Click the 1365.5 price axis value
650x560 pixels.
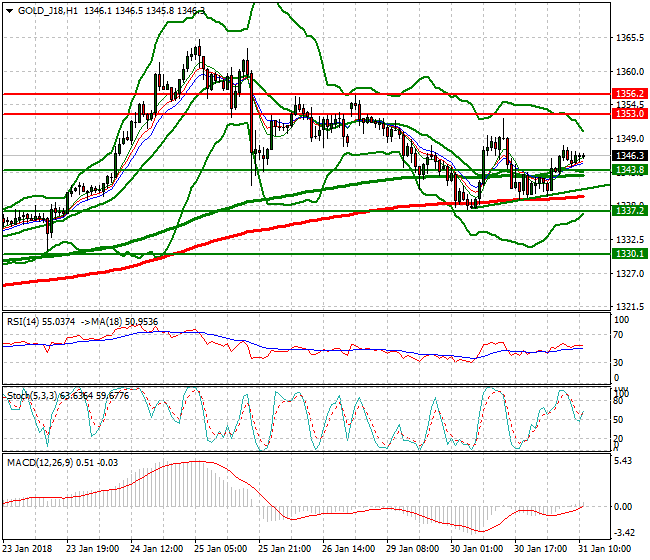coord(630,38)
